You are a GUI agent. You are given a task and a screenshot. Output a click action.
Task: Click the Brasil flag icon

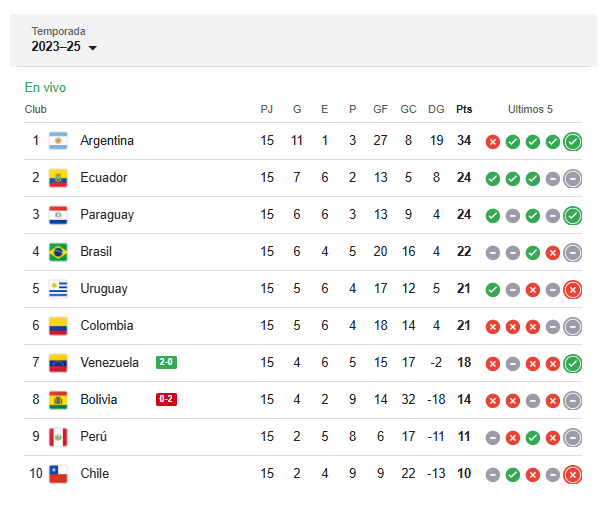(x=58, y=252)
